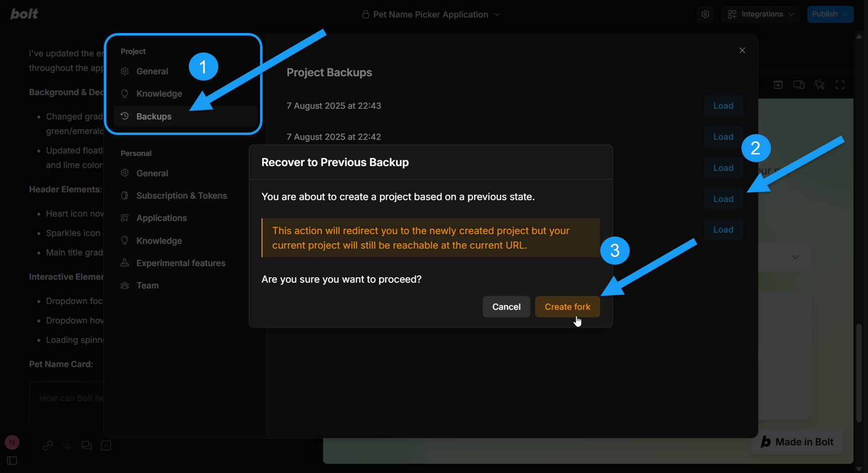Confirm with the Create fork button

pyautogui.click(x=568, y=307)
